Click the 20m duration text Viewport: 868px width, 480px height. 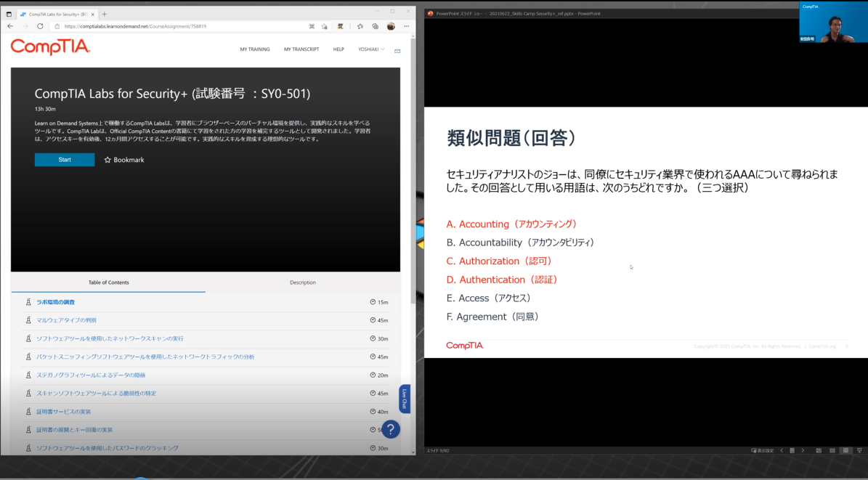[x=383, y=375]
